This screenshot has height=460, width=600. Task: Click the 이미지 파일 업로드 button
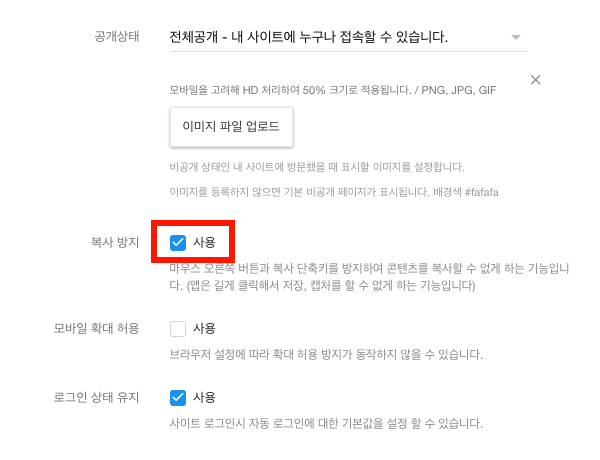231,127
